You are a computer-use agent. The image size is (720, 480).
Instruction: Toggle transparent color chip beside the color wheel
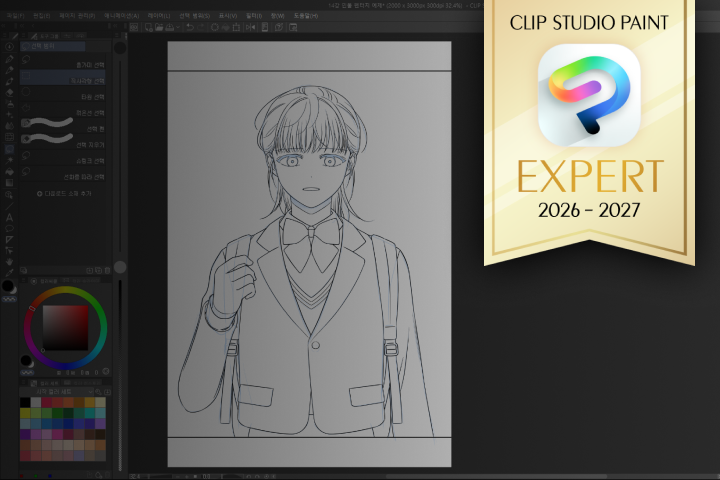tap(27, 373)
